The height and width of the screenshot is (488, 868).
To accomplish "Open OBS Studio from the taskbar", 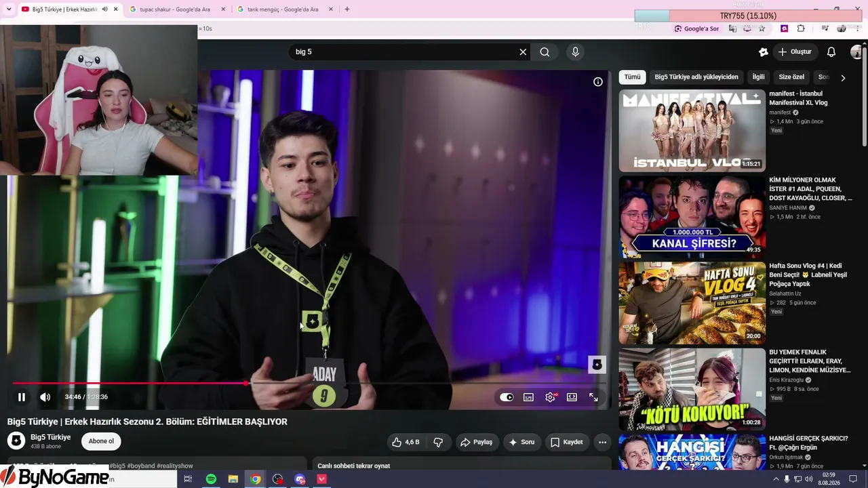I will [278, 479].
